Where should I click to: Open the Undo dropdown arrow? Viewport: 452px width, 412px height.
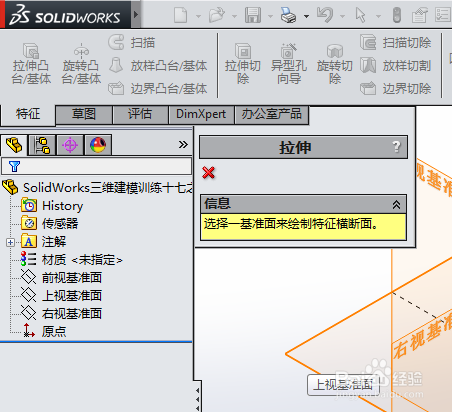coord(342,16)
